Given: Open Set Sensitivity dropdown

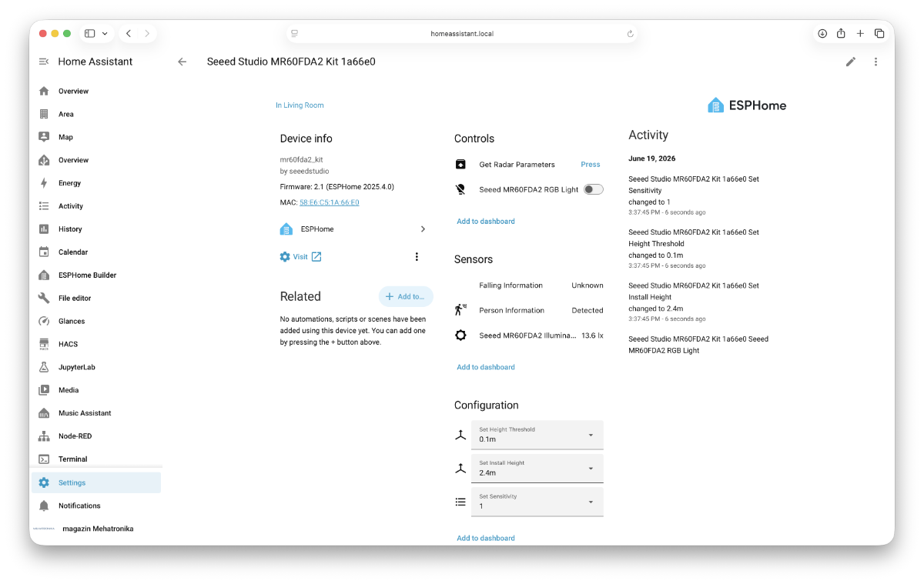Looking at the screenshot, I should tap(537, 502).
